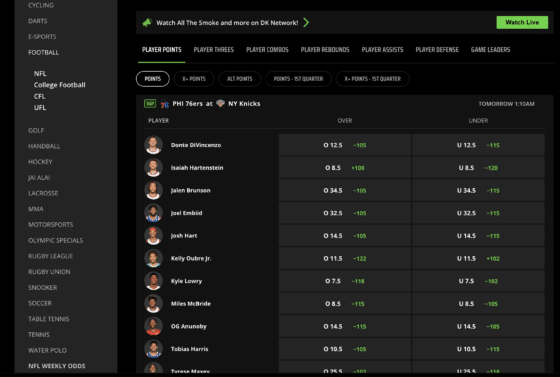The image size is (560, 377).
Task: Click Isaiah Hartenstein's player headshot
Action: point(154,168)
